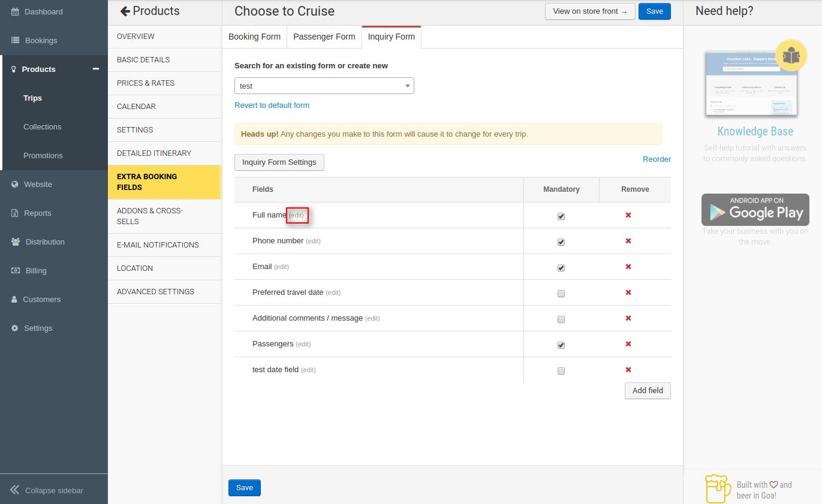Click the back arrow beside Products
The width and height of the screenshot is (822, 504).
125,11
